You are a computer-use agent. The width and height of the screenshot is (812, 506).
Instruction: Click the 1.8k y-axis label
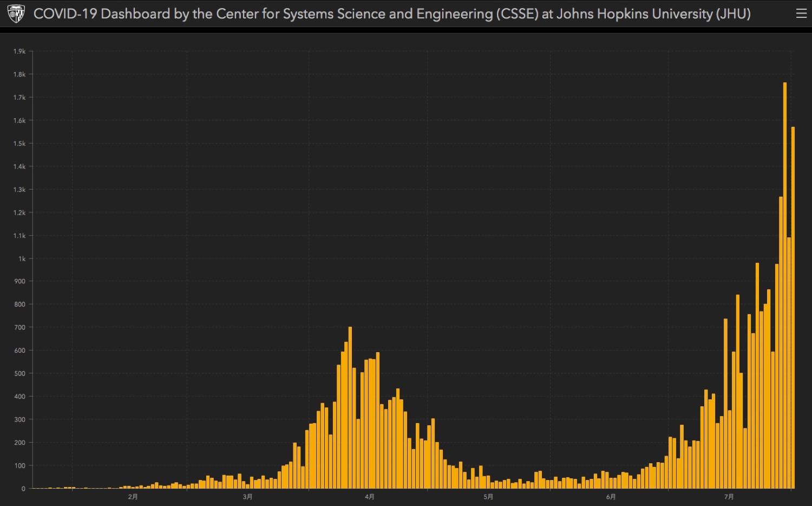19,74
